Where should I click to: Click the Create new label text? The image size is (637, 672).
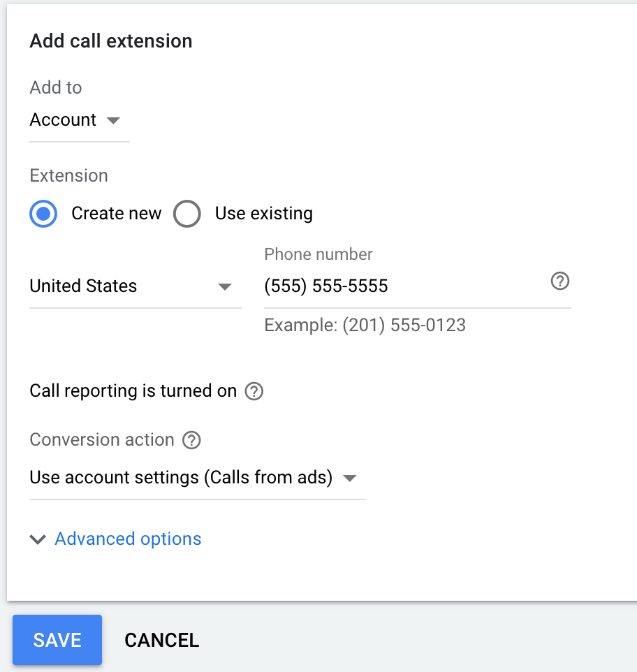(x=117, y=213)
